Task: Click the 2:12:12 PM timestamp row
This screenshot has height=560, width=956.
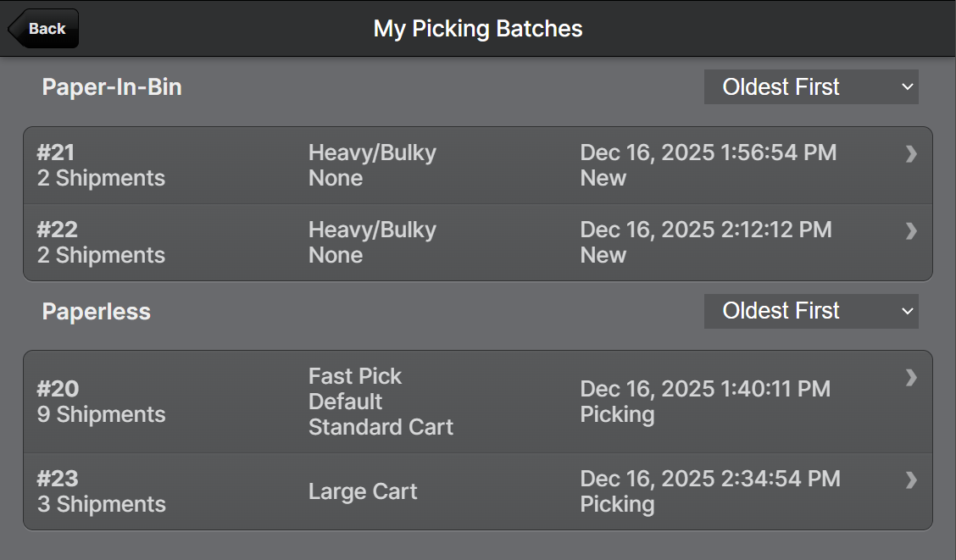Action: pyautogui.click(x=705, y=230)
